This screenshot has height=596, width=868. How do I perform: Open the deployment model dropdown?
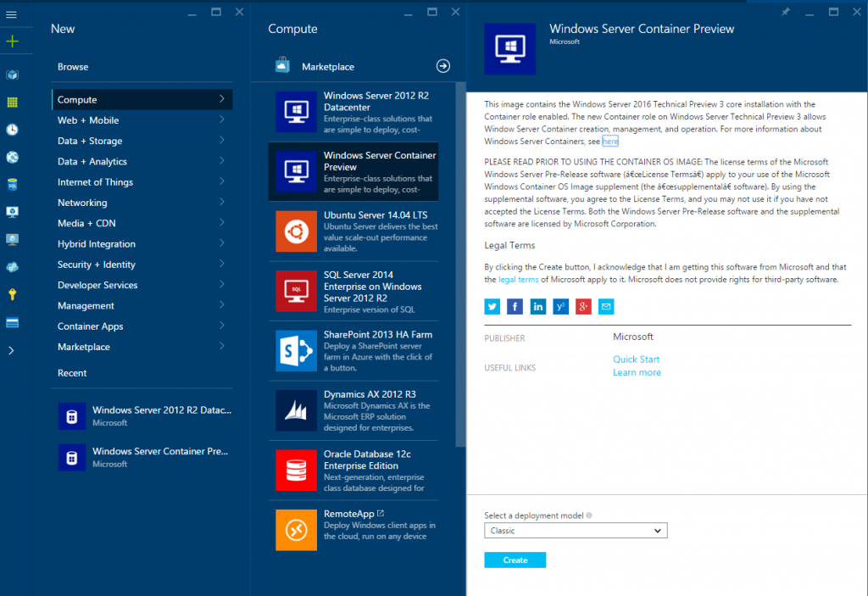[576, 530]
